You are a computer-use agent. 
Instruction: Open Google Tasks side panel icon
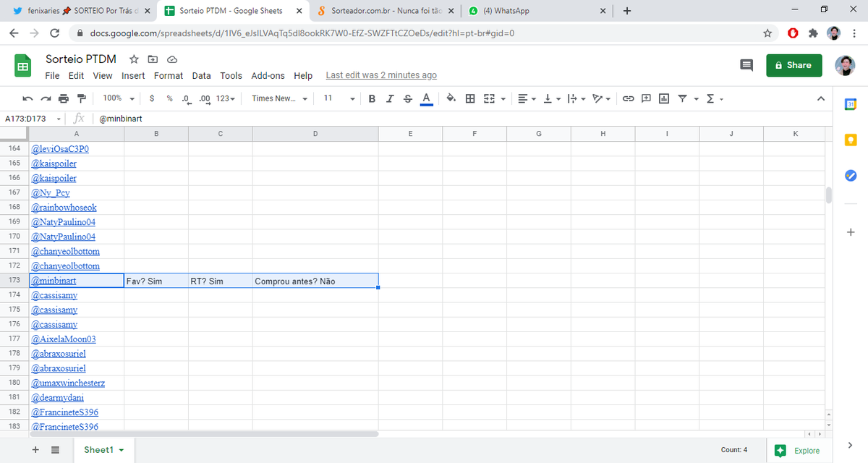coord(851,175)
